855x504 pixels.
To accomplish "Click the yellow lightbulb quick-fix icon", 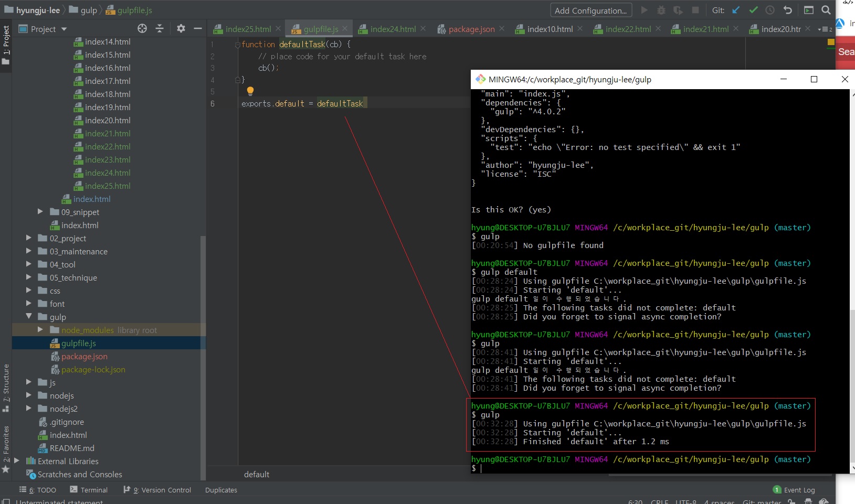I will [250, 91].
